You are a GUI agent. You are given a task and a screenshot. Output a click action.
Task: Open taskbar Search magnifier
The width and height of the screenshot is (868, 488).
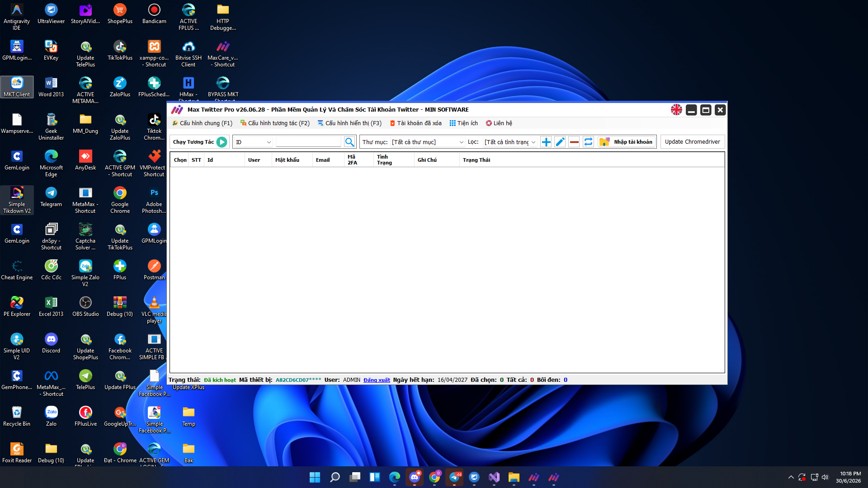(x=335, y=477)
